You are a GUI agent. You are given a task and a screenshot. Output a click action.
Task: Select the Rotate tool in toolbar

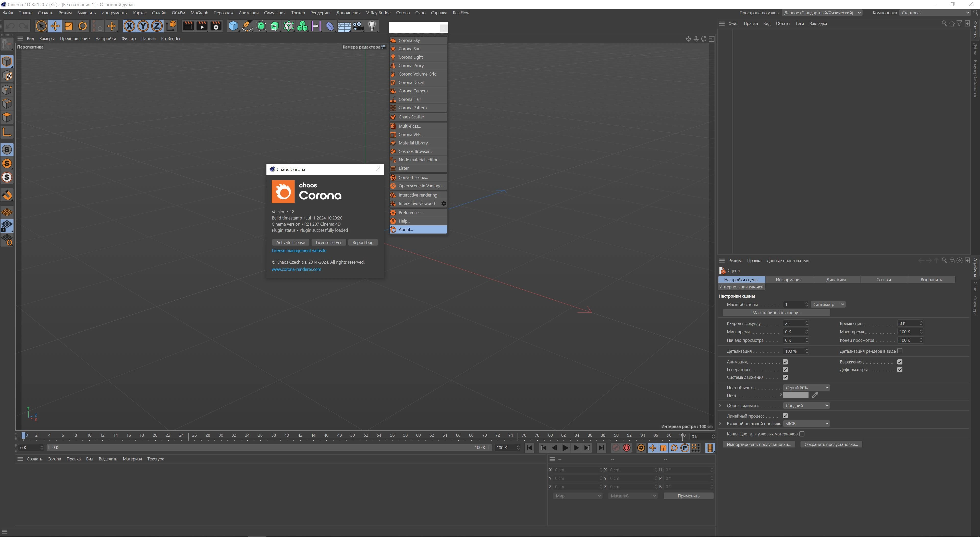point(82,26)
